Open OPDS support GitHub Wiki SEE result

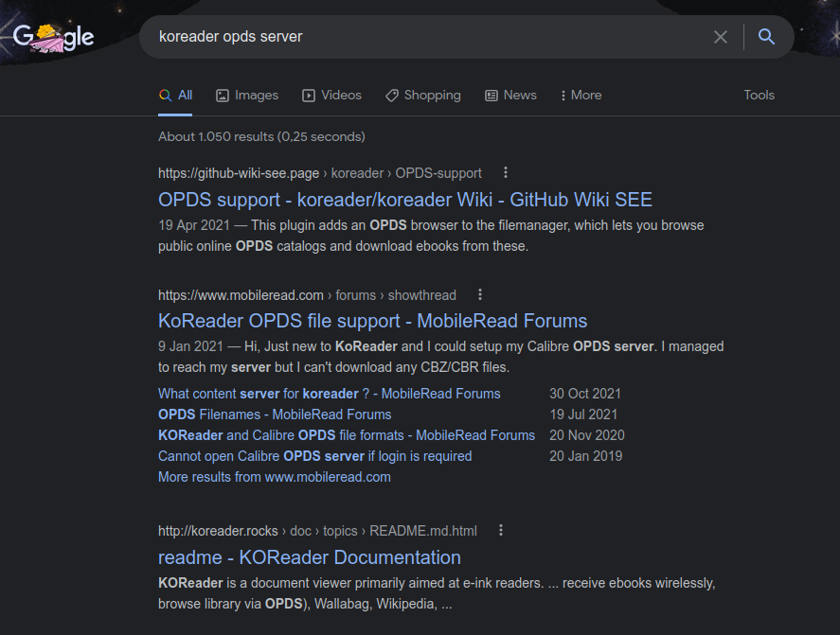405,200
